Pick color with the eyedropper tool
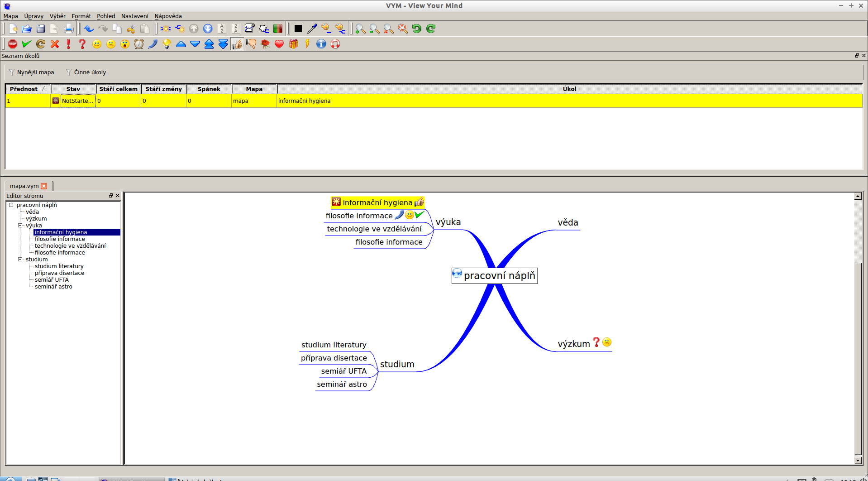Screen dimensions: 868x481 click(x=312, y=29)
